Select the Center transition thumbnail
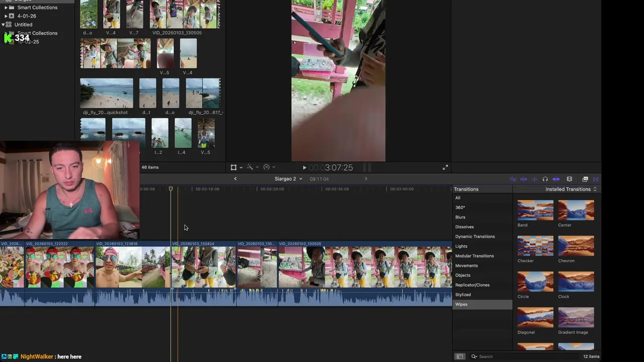644x362 pixels. pyautogui.click(x=576, y=210)
